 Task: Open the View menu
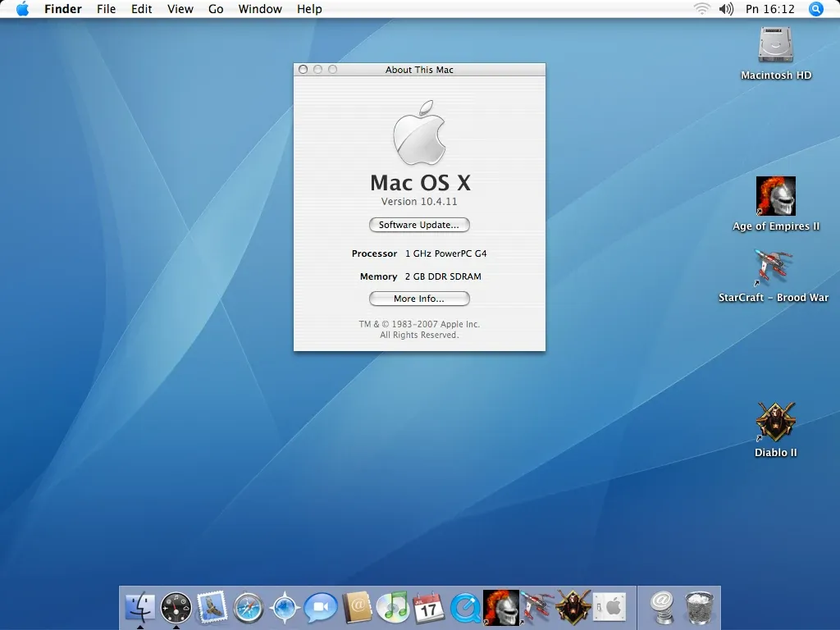point(180,9)
